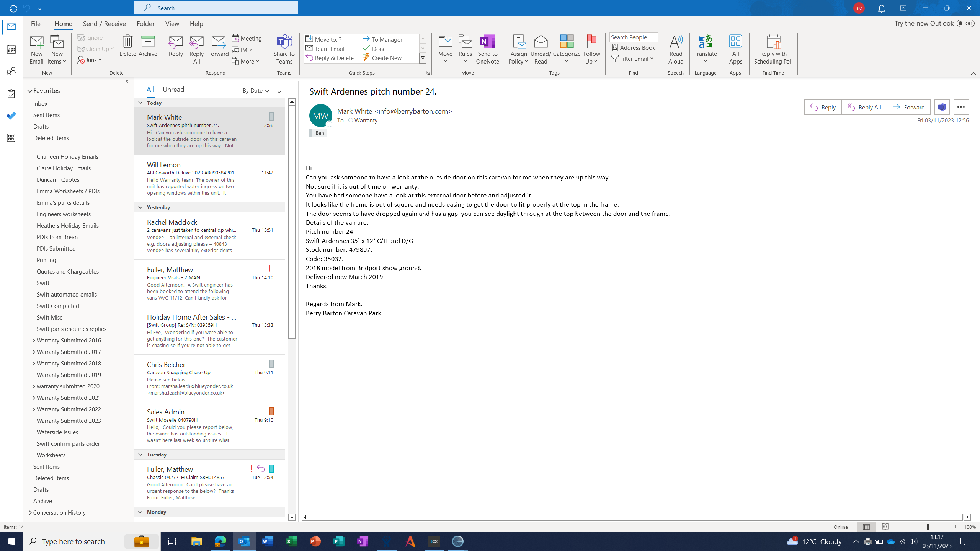This screenshot has height=551, width=980.
Task: Click the Search People input field
Action: [633, 37]
